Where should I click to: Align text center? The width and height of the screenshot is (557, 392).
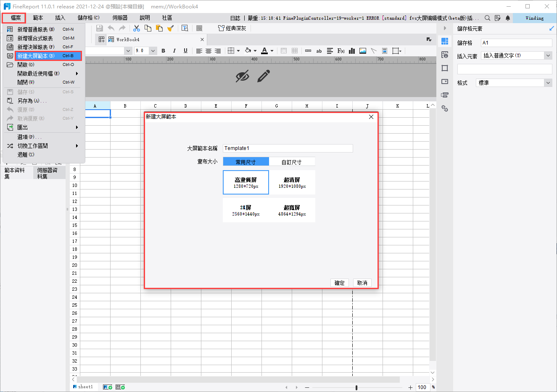209,51
